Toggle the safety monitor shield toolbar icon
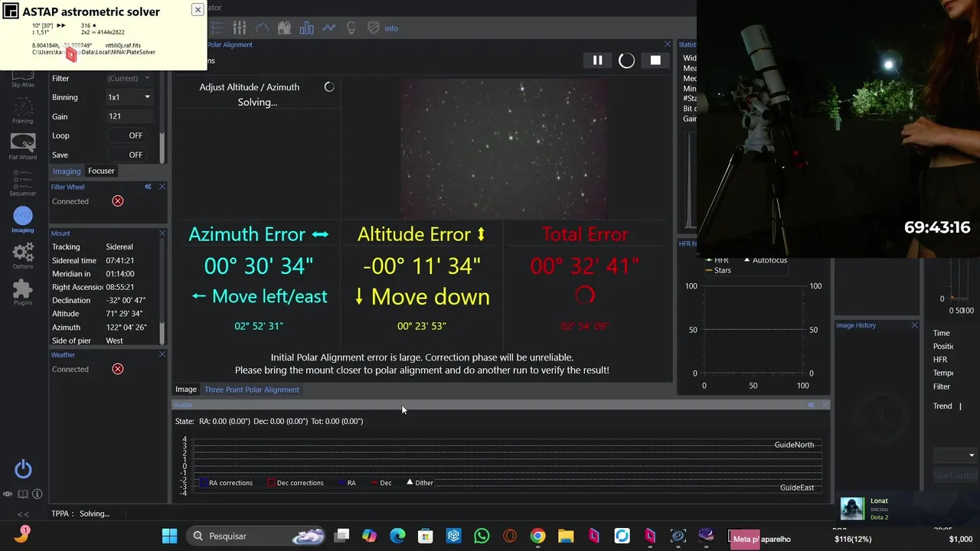 point(374,28)
